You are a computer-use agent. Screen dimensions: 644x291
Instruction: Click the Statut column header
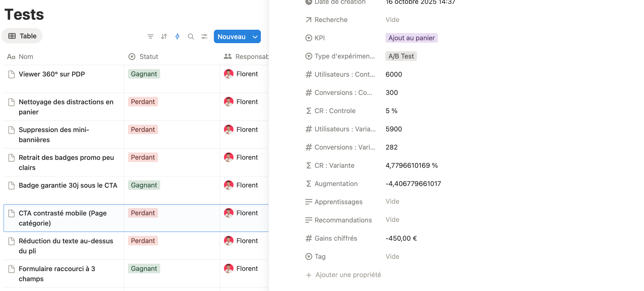(148, 57)
